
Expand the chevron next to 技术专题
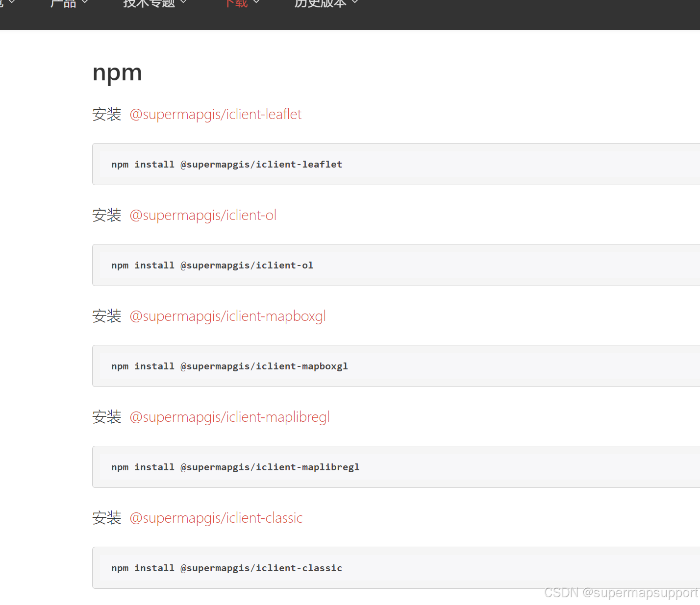[x=183, y=2]
